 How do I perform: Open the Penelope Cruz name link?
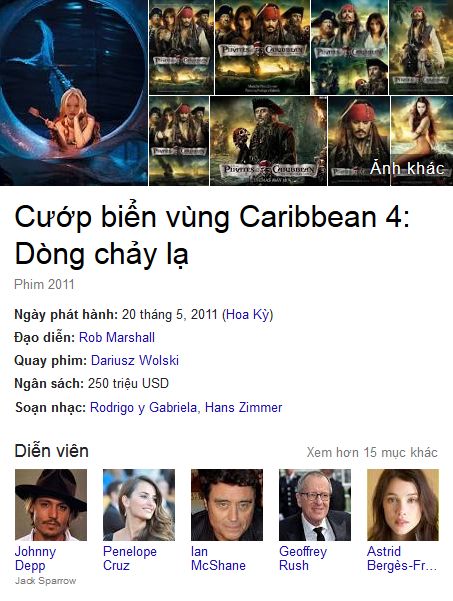pos(130,558)
